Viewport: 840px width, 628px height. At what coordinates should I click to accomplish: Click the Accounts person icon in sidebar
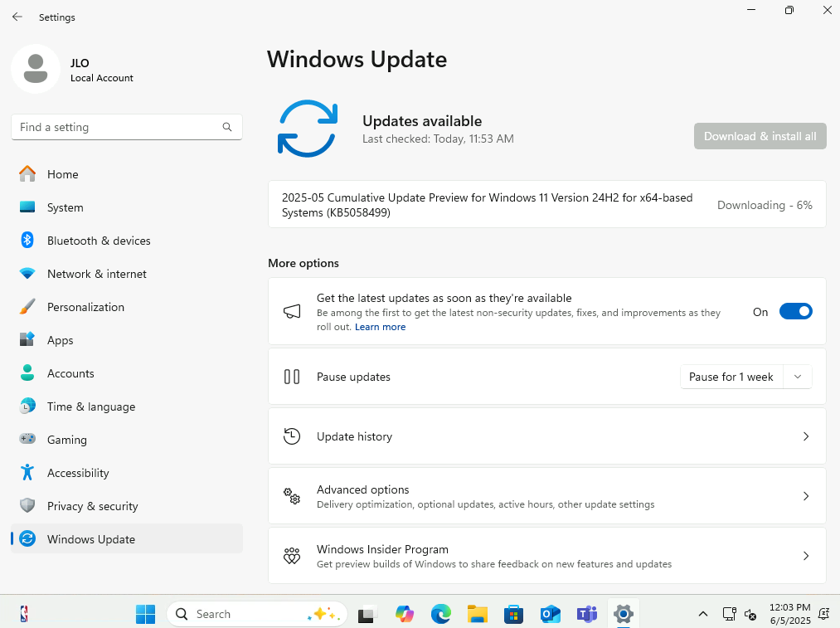point(27,373)
